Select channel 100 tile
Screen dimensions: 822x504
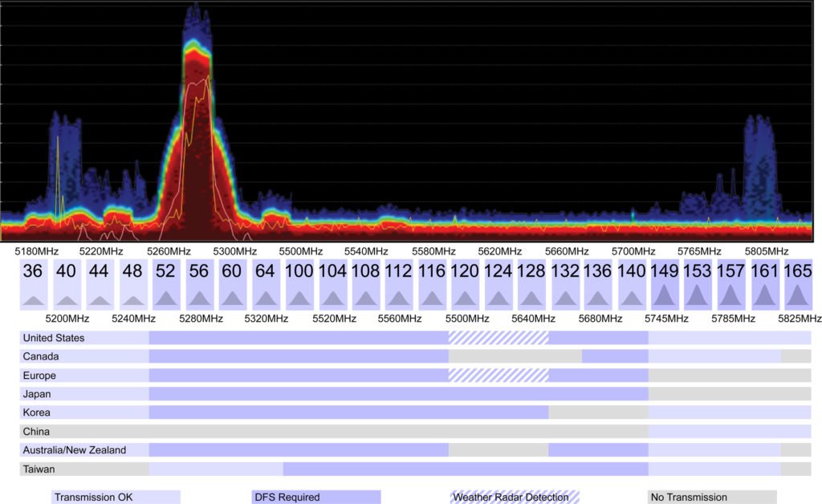(x=299, y=284)
